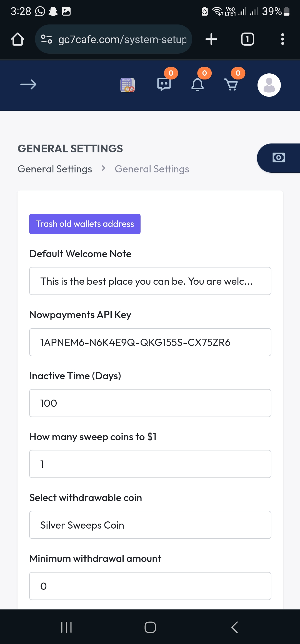Edit the Nowpayments API Key field

pos(150,342)
